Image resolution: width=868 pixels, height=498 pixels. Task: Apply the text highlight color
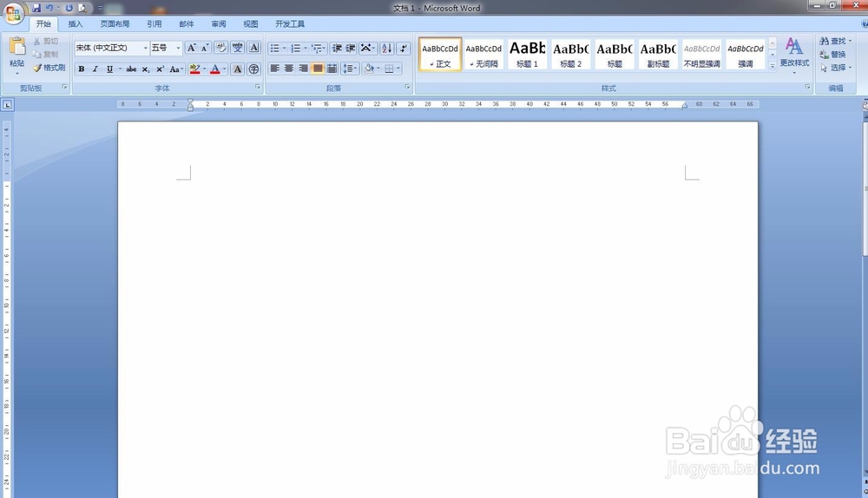pyautogui.click(x=194, y=69)
